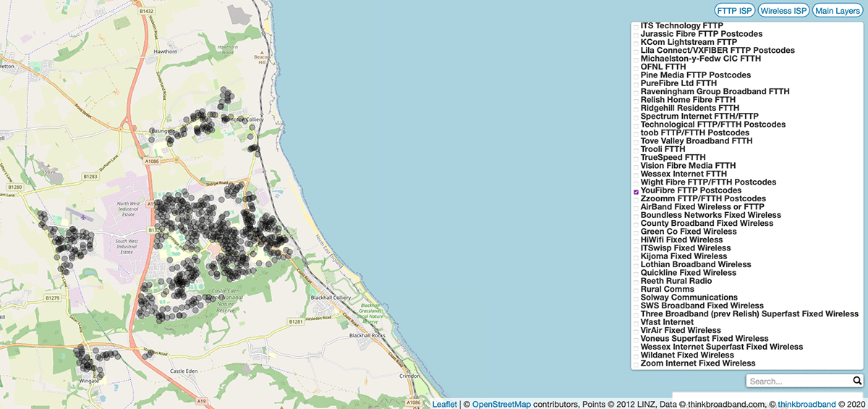
Task: Toggle the TrueSpeed FTTH checkbox
Action: 636,158
